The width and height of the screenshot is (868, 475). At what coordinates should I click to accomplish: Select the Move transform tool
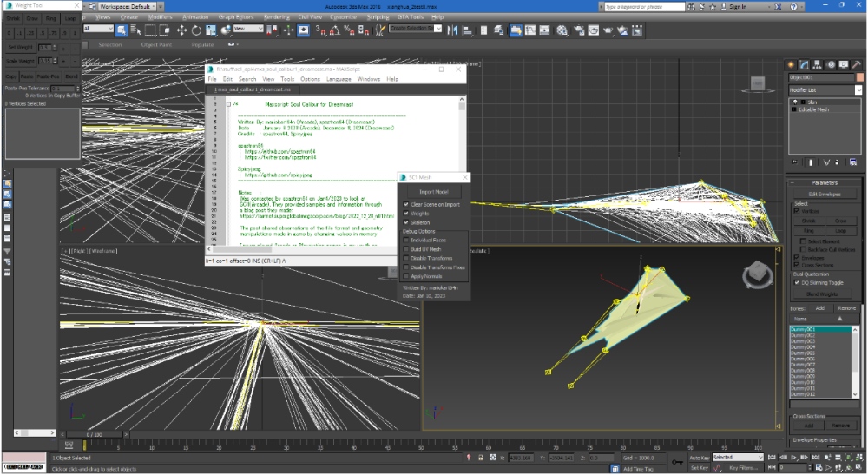coord(181,30)
